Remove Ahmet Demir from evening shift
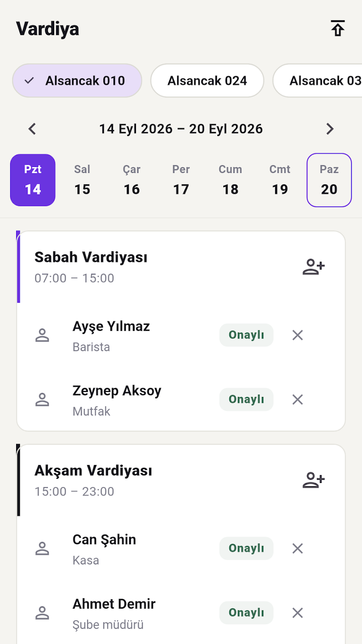The image size is (362, 644). pos(298,613)
